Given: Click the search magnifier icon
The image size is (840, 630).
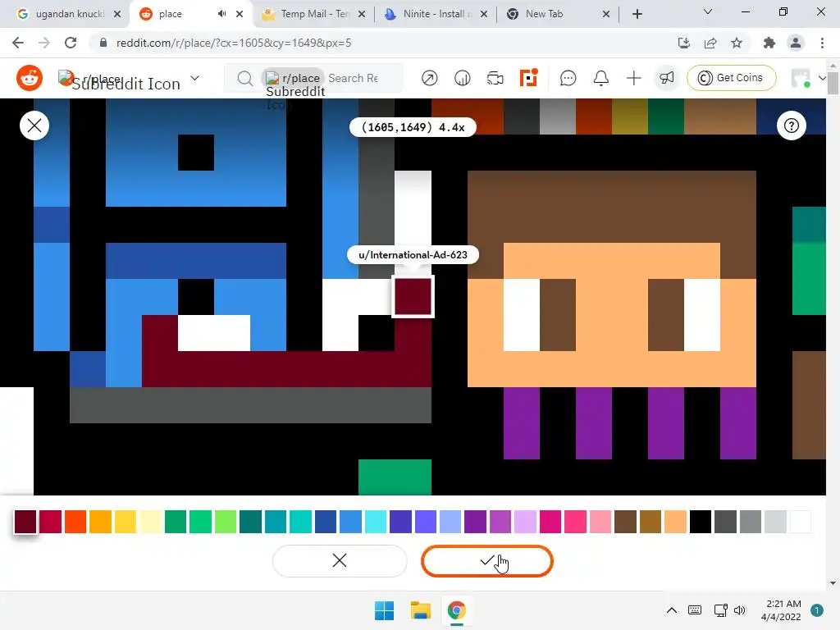Looking at the screenshot, I should point(244,78).
